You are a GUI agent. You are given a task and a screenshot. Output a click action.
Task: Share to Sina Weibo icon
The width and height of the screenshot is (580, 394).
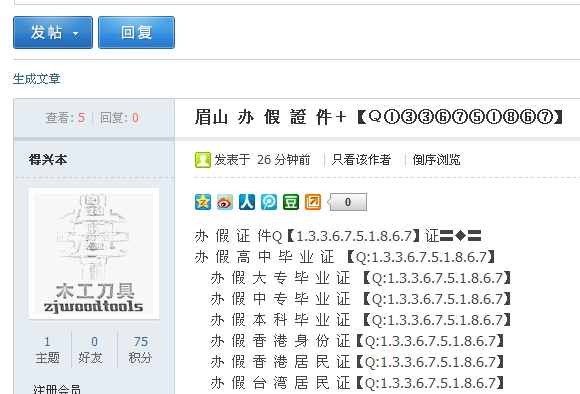225,202
